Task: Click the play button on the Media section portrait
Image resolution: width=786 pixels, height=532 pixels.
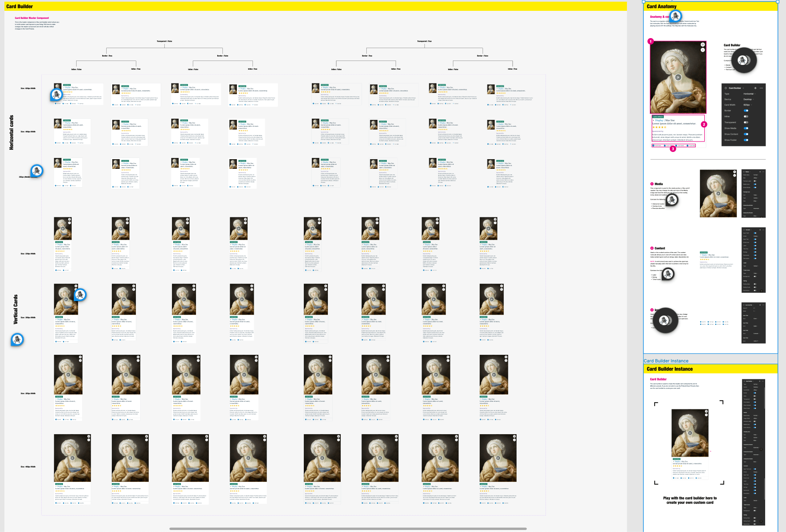Action: click(x=718, y=194)
